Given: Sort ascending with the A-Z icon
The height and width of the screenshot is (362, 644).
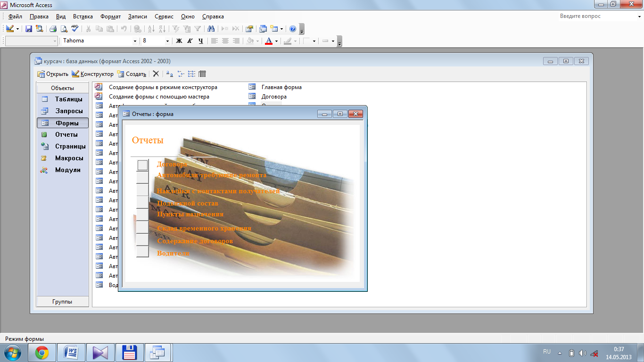Looking at the screenshot, I should pyautogui.click(x=151, y=29).
